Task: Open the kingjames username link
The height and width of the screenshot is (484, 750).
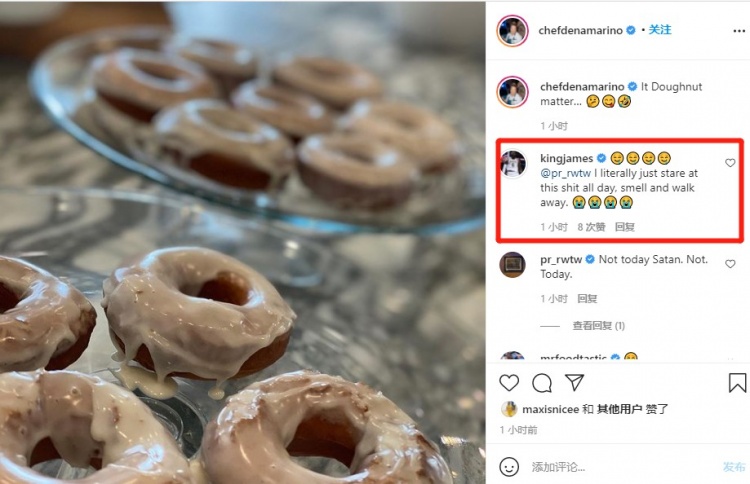Action: click(566, 159)
